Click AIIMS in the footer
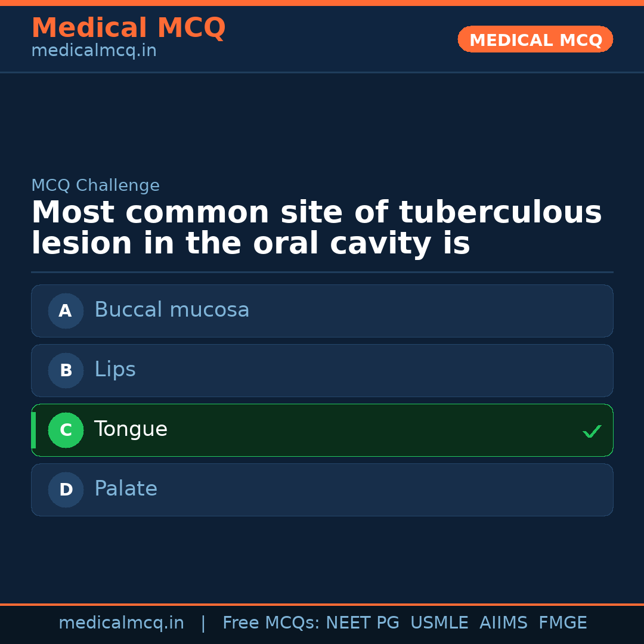644x644 pixels. point(503,623)
